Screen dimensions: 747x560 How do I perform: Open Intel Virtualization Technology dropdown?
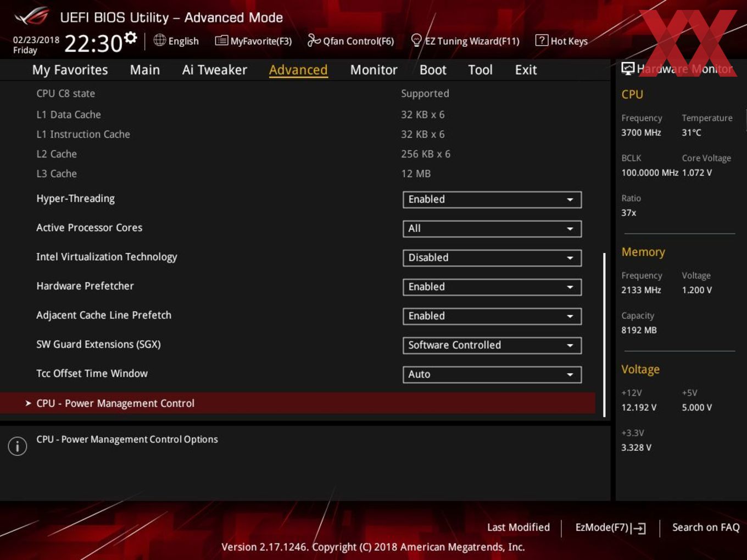tap(492, 257)
